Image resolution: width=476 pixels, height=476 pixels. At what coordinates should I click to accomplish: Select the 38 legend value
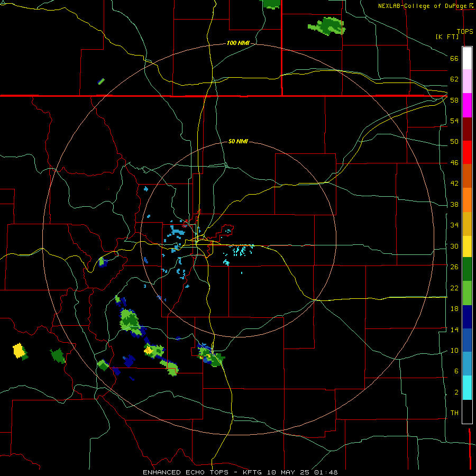(454, 204)
